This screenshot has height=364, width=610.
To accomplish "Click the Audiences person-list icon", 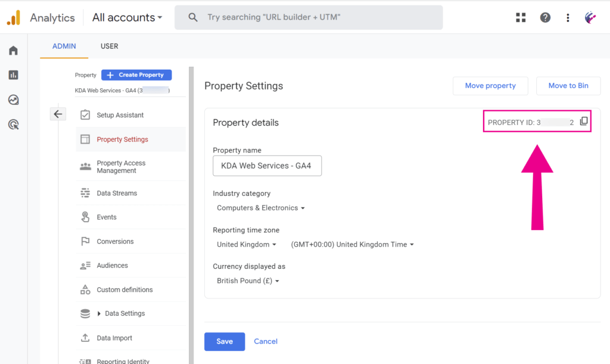I will coord(85,266).
